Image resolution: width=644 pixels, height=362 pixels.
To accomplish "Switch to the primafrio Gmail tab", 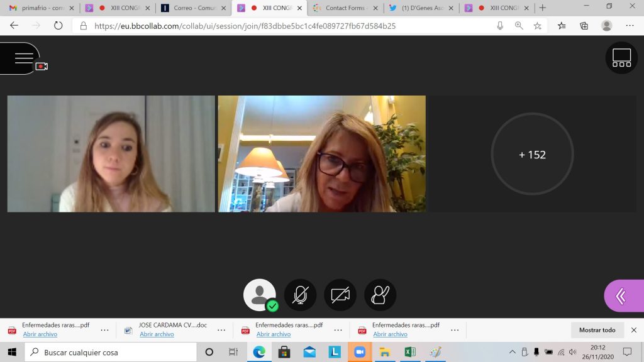I will (39, 8).
